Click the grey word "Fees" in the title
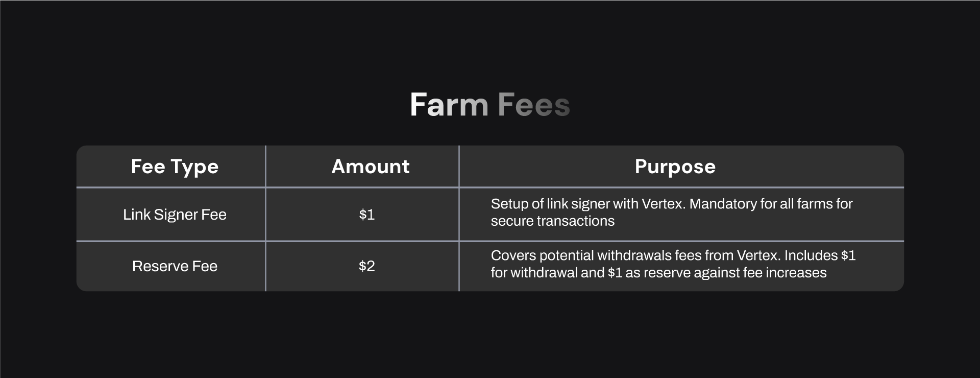This screenshot has height=378, width=980. (x=533, y=105)
